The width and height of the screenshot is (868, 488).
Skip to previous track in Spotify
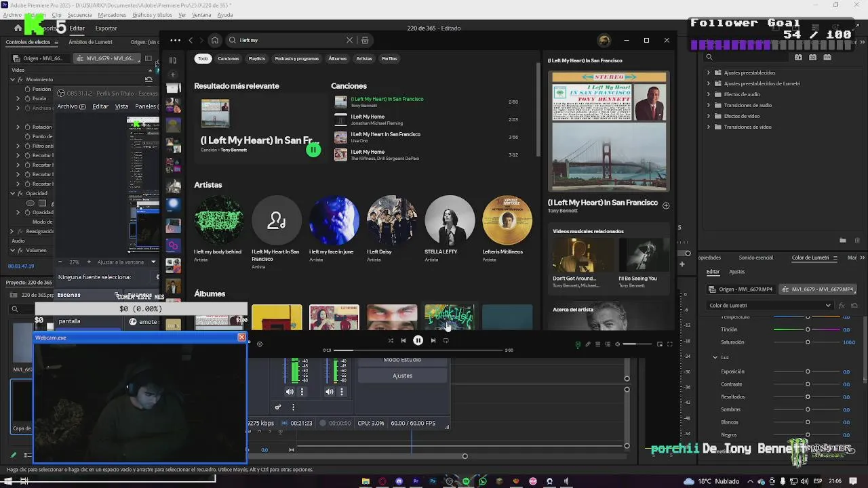click(x=403, y=341)
